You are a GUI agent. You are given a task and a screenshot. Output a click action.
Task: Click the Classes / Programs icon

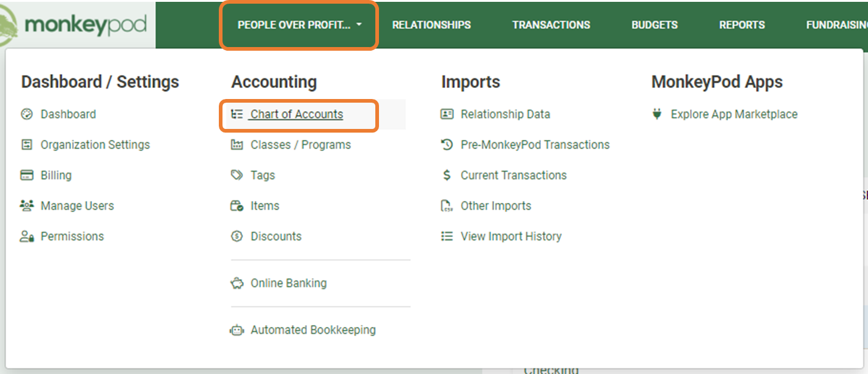tap(237, 145)
